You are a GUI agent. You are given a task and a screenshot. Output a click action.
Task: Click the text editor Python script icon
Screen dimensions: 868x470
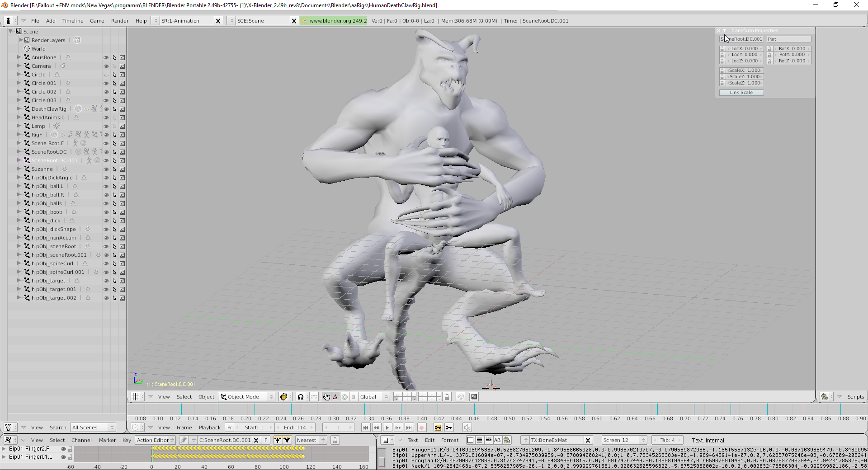point(507,440)
